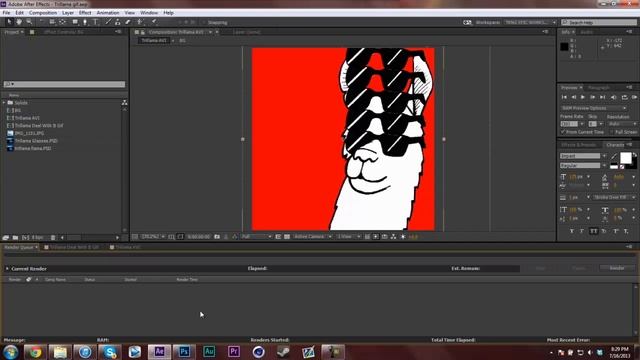The height and width of the screenshot is (360, 640).
Task: Open 1 View layout dropdown
Action: tap(349, 237)
